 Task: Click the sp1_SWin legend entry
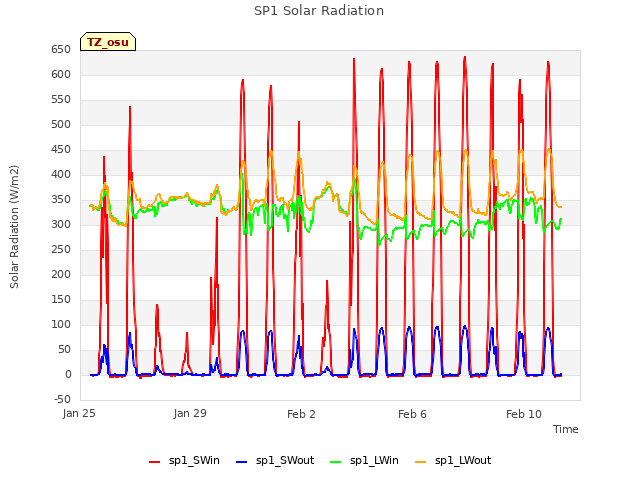coord(184,460)
